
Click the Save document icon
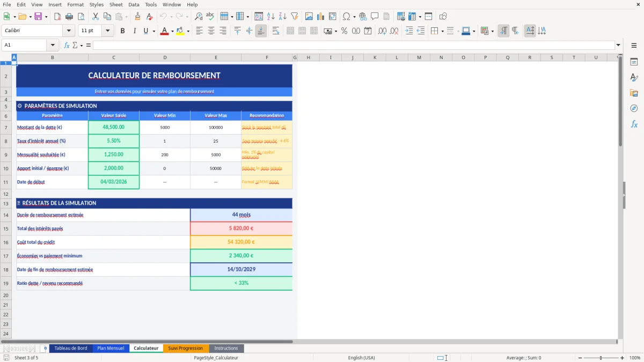pyautogui.click(x=38, y=16)
